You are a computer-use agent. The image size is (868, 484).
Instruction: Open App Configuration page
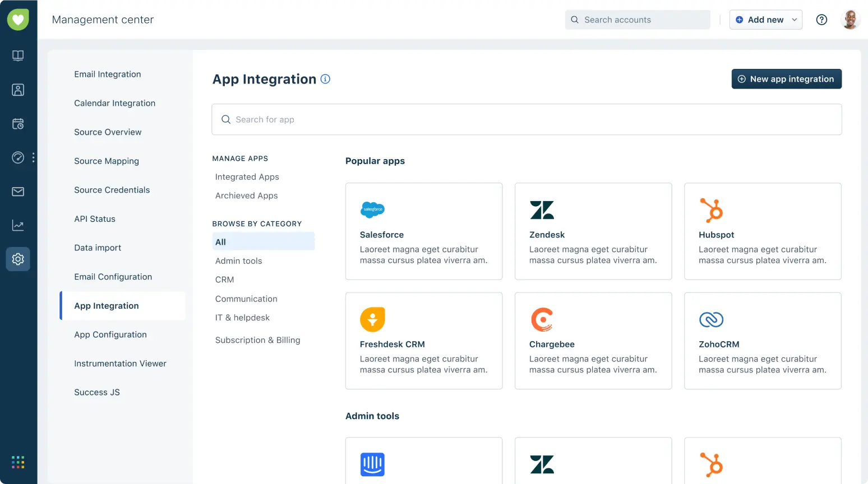110,334
